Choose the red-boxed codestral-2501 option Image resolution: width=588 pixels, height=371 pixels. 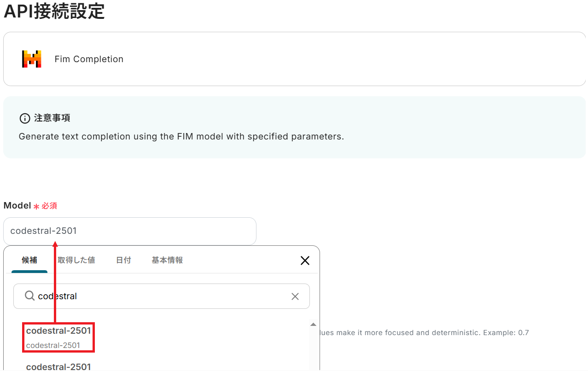(58, 337)
